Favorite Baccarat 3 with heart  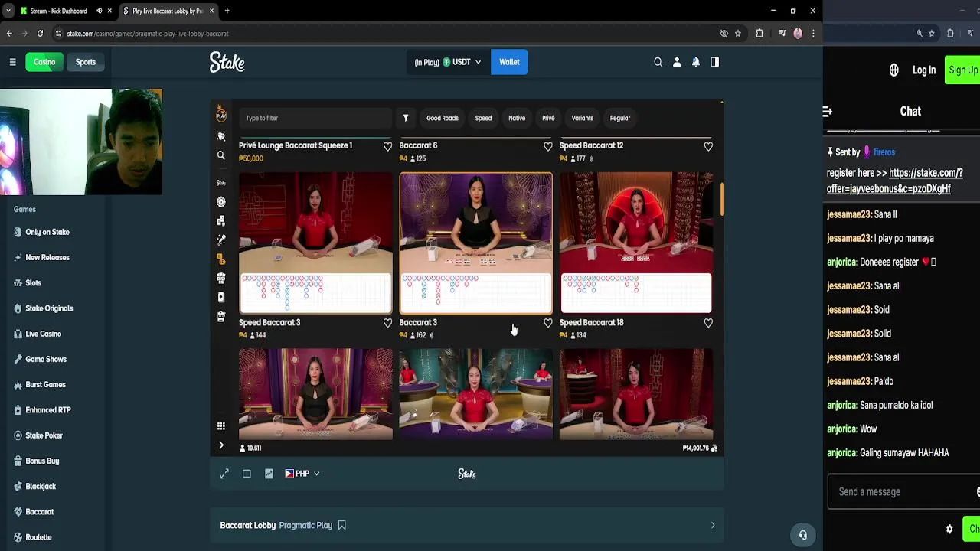click(x=547, y=323)
